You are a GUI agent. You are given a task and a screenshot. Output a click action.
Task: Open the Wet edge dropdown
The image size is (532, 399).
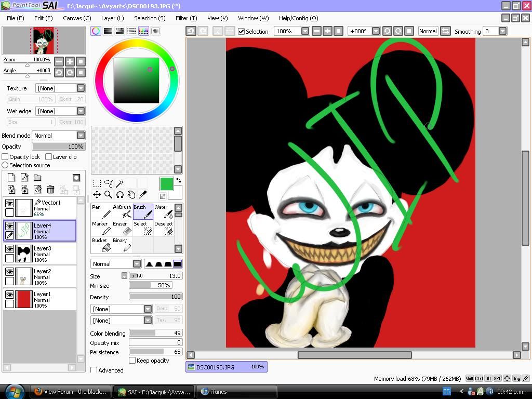(81, 111)
